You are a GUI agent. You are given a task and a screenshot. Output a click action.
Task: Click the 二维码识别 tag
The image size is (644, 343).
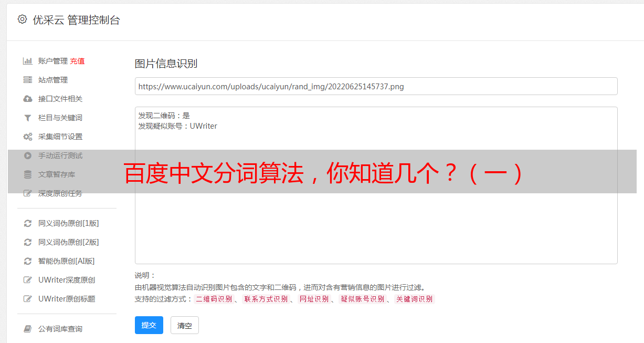click(x=214, y=299)
